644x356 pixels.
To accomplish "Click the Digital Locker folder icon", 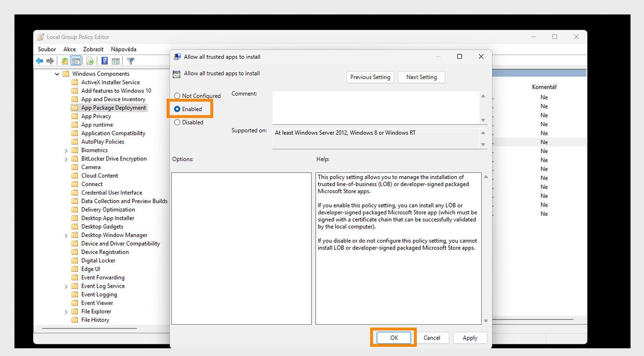I will pos(75,261).
